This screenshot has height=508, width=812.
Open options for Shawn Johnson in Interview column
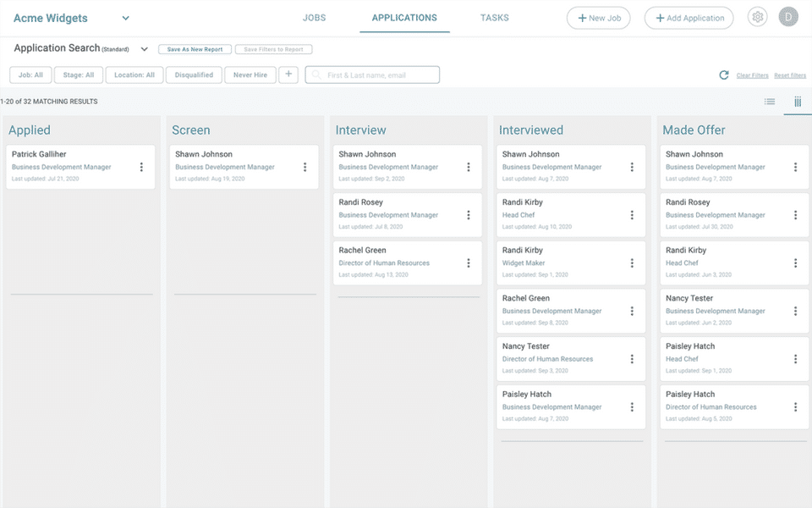click(468, 167)
